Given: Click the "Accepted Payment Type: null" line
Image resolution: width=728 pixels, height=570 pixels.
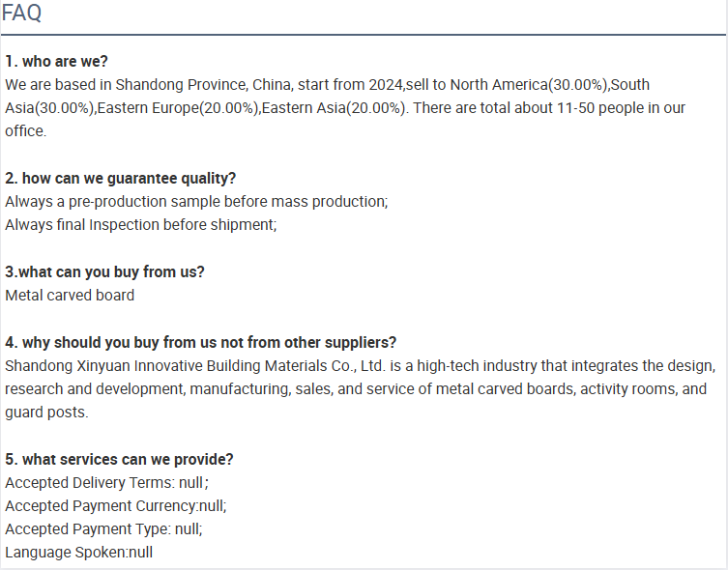Looking at the screenshot, I should coord(103,529).
